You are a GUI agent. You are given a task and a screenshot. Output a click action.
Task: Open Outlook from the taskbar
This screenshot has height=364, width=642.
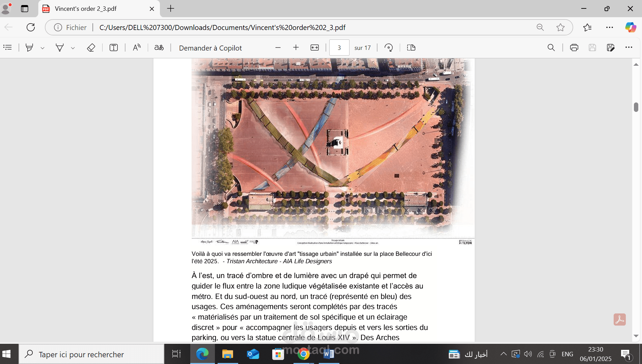pos(253,354)
